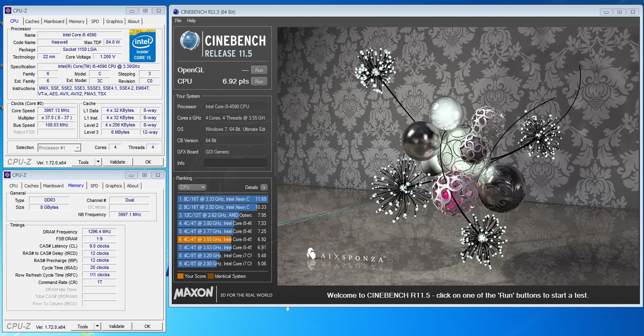Click the GFX Board field GDI Generic
Viewport: 644px width, 336px height.
(x=236, y=152)
